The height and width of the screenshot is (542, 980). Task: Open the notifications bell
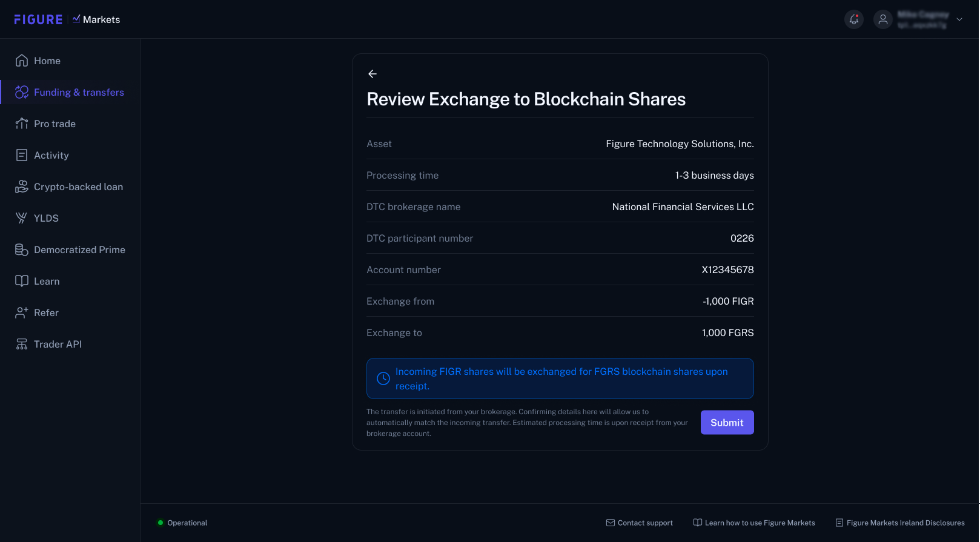854,19
